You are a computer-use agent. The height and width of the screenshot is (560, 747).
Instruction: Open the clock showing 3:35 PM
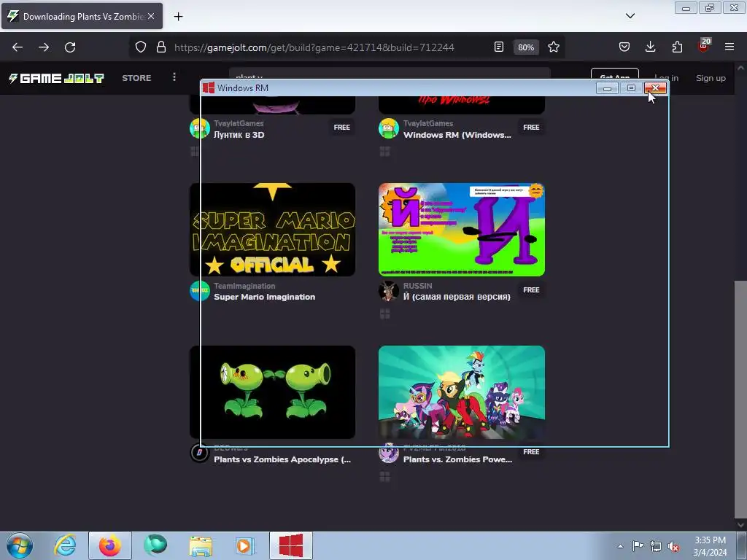coord(710,546)
